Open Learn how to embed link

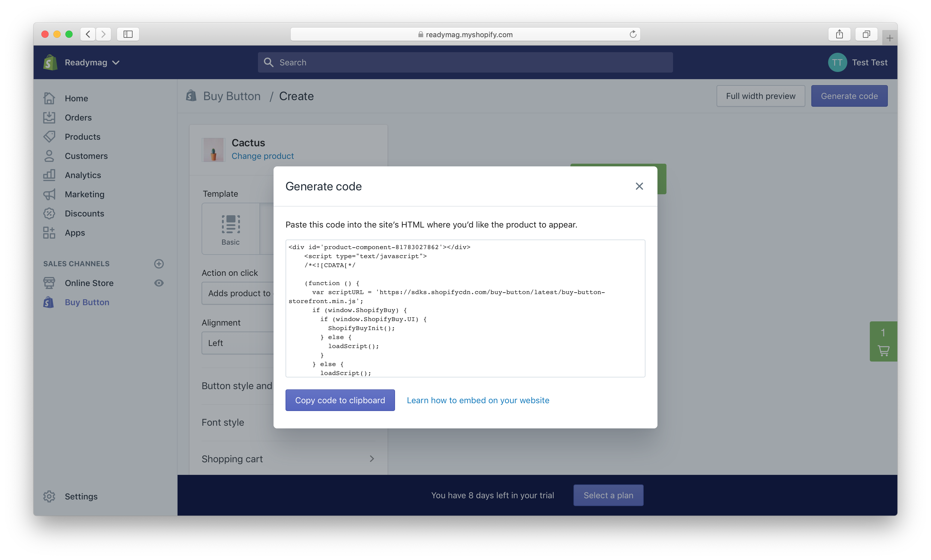pos(477,401)
